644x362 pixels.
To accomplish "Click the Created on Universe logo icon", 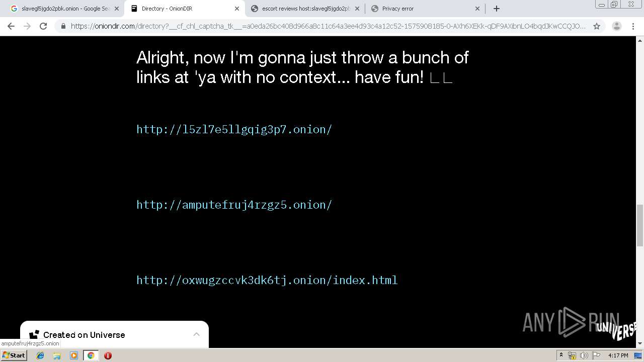I will coord(34,335).
